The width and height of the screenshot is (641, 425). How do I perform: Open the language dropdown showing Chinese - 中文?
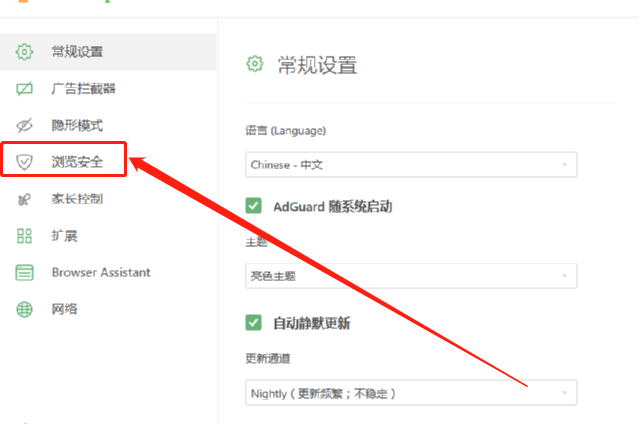(411, 165)
